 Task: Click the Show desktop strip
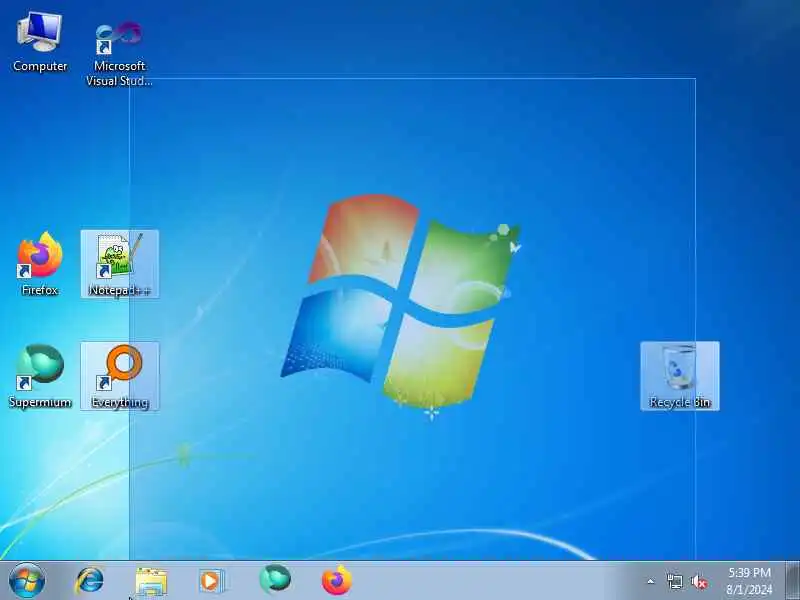[x=792, y=581]
